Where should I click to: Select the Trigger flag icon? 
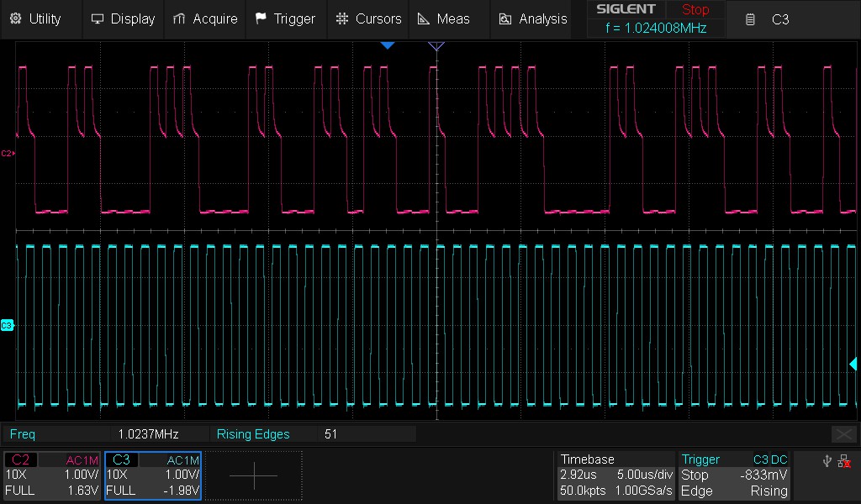point(259,18)
